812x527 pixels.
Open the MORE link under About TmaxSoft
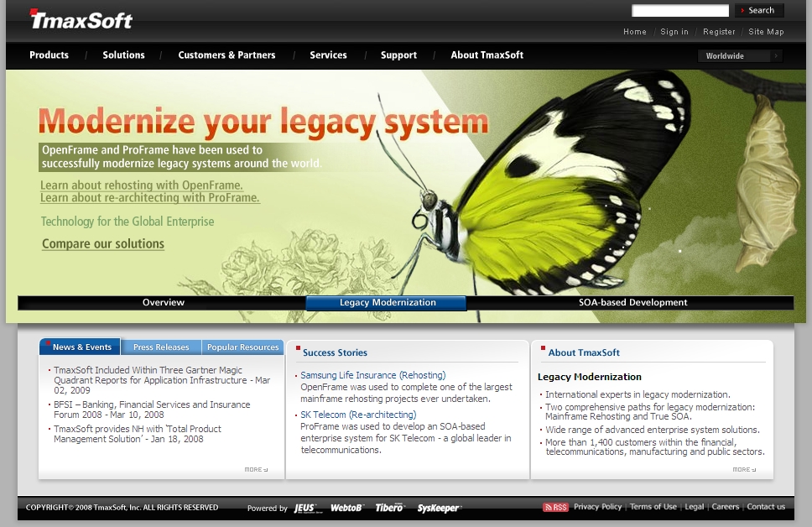tap(744, 469)
